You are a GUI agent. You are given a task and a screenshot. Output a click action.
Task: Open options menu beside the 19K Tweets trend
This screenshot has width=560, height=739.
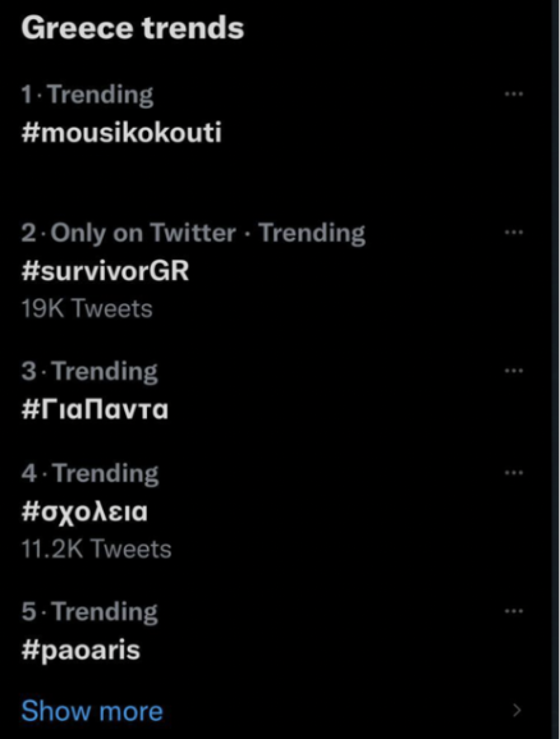click(514, 232)
